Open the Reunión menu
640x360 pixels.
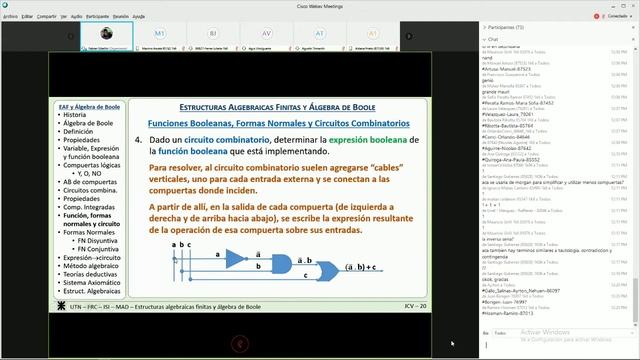[120, 17]
